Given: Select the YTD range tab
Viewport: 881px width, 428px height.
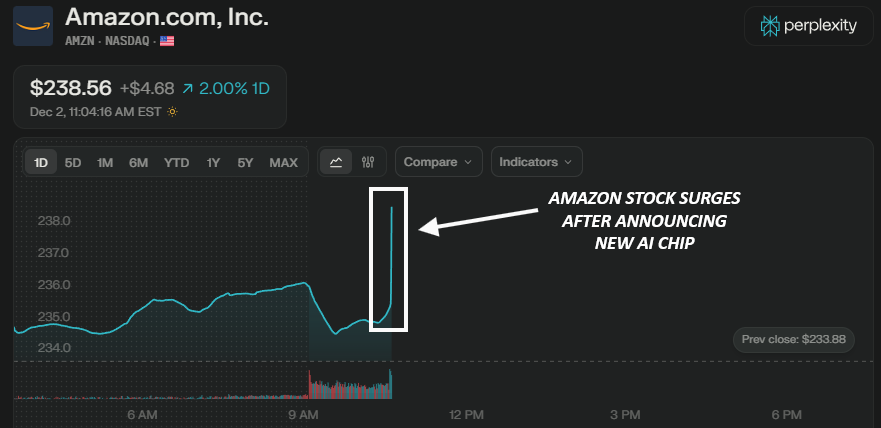Looking at the screenshot, I should [177, 162].
